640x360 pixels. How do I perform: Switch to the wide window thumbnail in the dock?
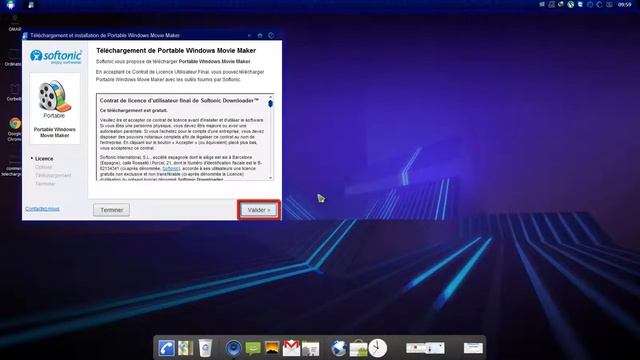click(425, 348)
